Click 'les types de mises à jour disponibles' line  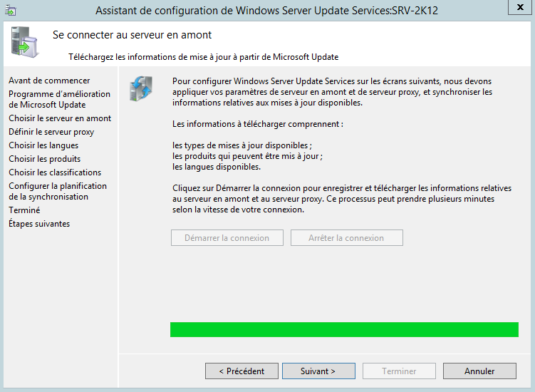click(242, 145)
